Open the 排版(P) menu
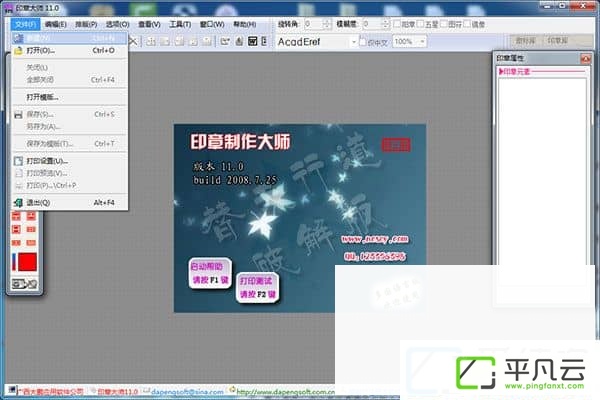This screenshot has width=600, height=400. coord(86,24)
